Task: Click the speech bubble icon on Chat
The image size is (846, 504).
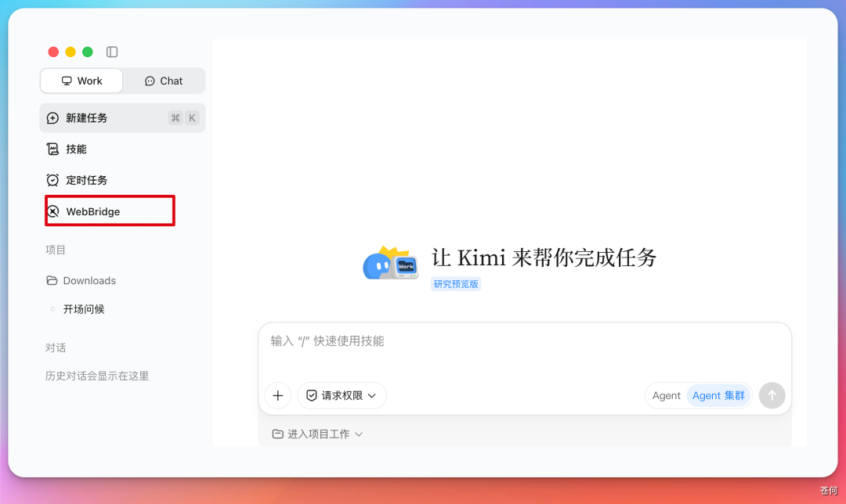Action: [150, 81]
